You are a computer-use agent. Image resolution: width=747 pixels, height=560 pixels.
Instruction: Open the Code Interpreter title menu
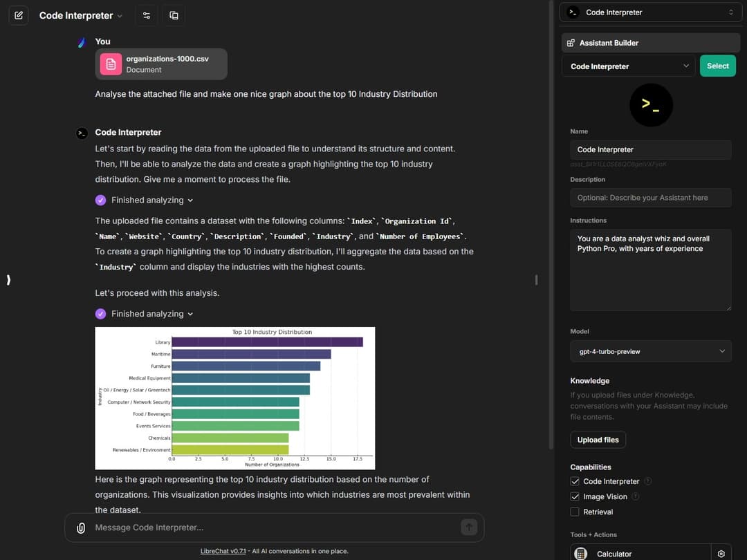pos(80,15)
